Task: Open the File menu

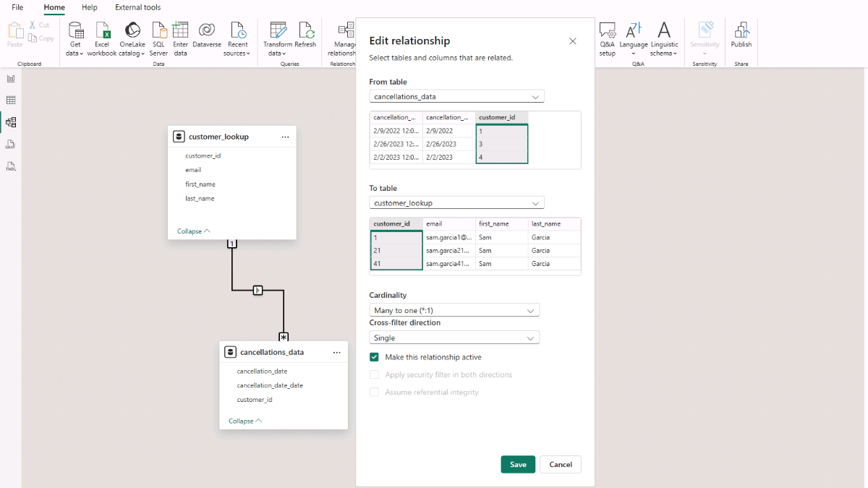Action: [17, 7]
